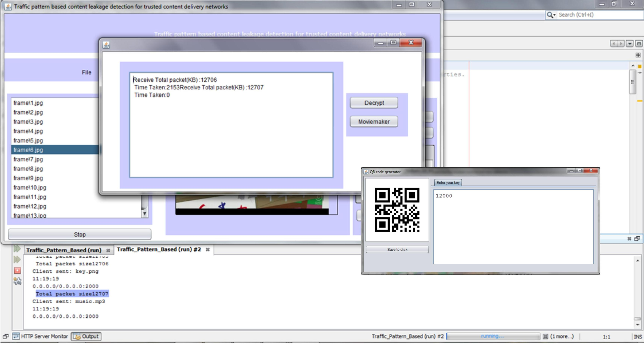Viewport: 644px width, 344px height.
Task: Click the red stop-process icon in Output panel
Action: point(17,270)
